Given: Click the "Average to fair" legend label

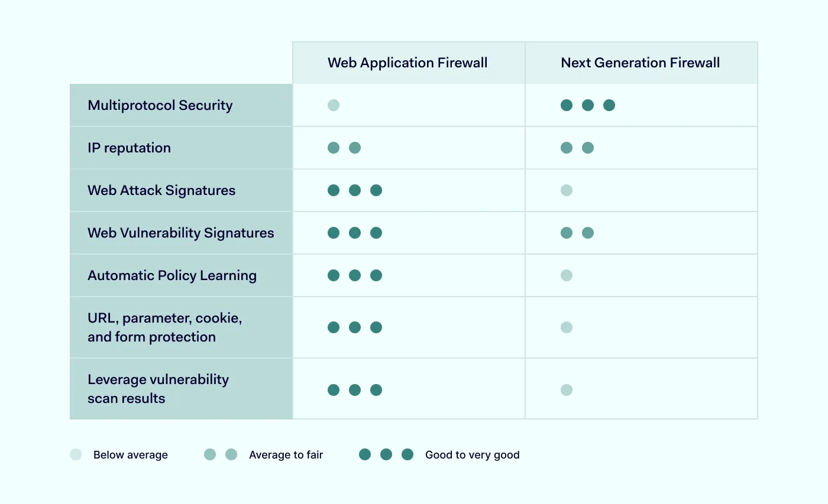Looking at the screenshot, I should pyautogui.click(x=286, y=455).
